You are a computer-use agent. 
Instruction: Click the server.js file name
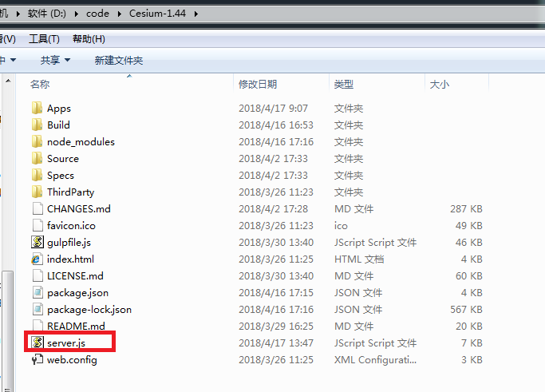66,343
